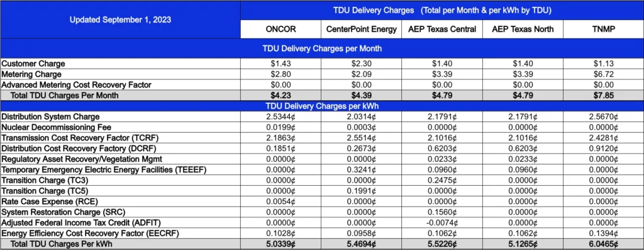The width and height of the screenshot is (644, 250).
Task: Select CenterPoint TCRF value 2.5514¢
Action: pyautogui.click(x=362, y=138)
